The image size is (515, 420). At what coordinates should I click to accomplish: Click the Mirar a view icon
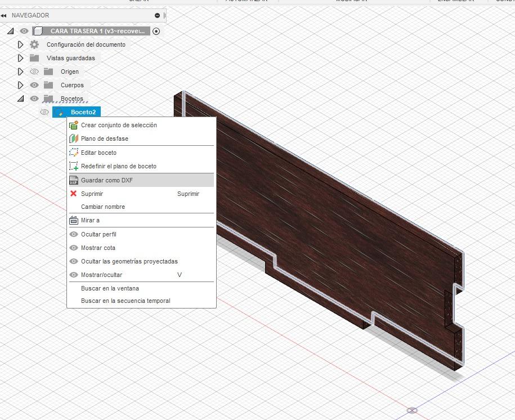[74, 221]
